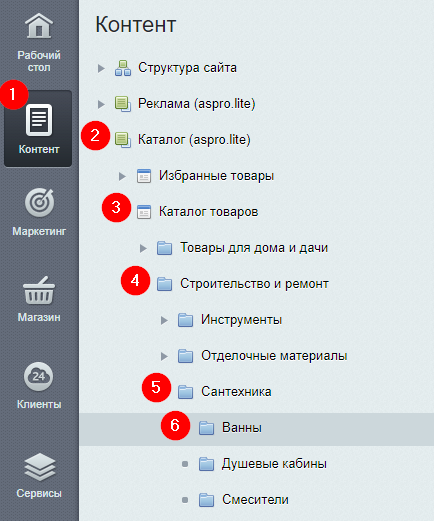Click the Структура сайта blocks icon
The width and height of the screenshot is (434, 521).
point(123,68)
